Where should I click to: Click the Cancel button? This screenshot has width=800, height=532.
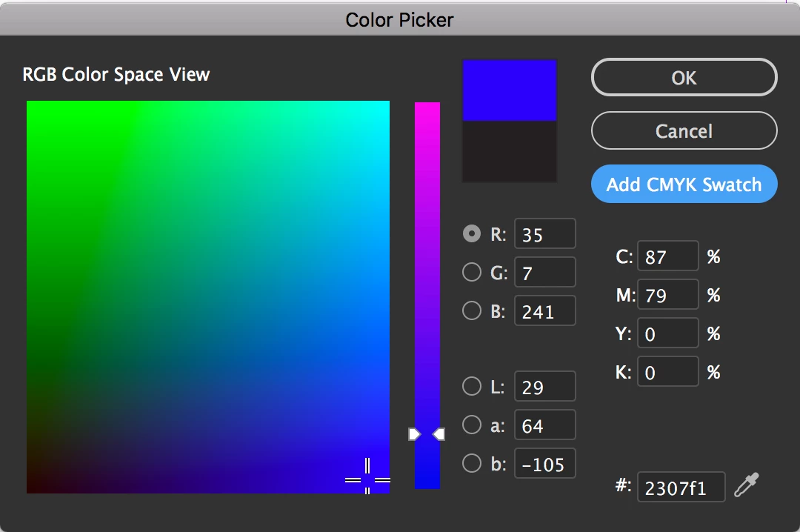point(684,131)
